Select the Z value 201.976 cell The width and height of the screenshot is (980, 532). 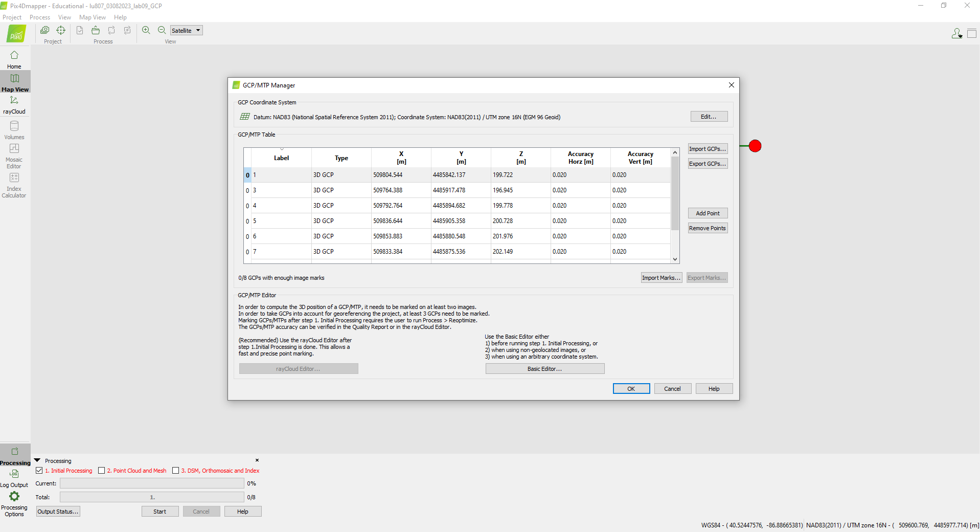(521, 236)
